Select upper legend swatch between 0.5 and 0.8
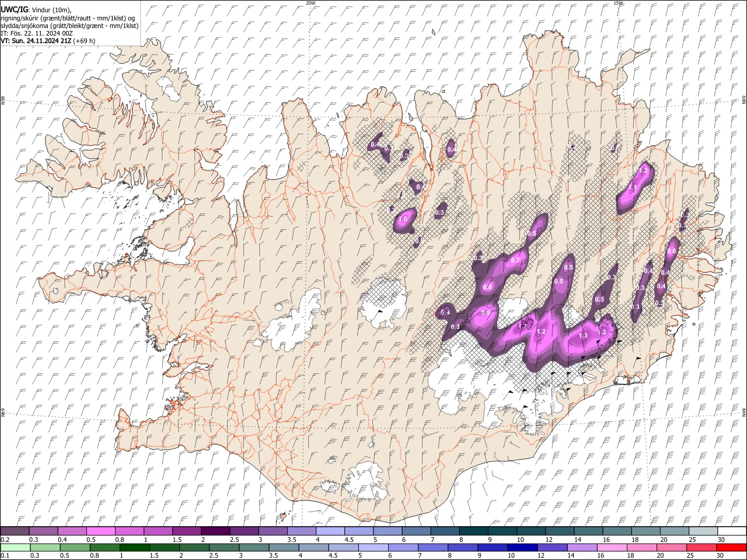Image resolution: width=747 pixels, height=560 pixels. [101, 531]
